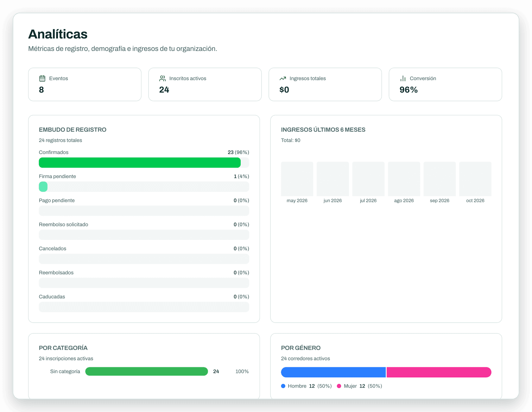The image size is (532, 412).
Task: Click the blue Hombre gender bar segment
Action: (333, 372)
